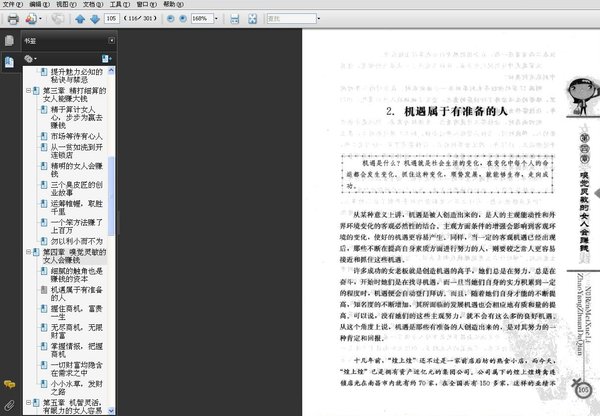Click the create PDF colorful icon
The image size is (600, 416).
pyautogui.click(x=31, y=19)
